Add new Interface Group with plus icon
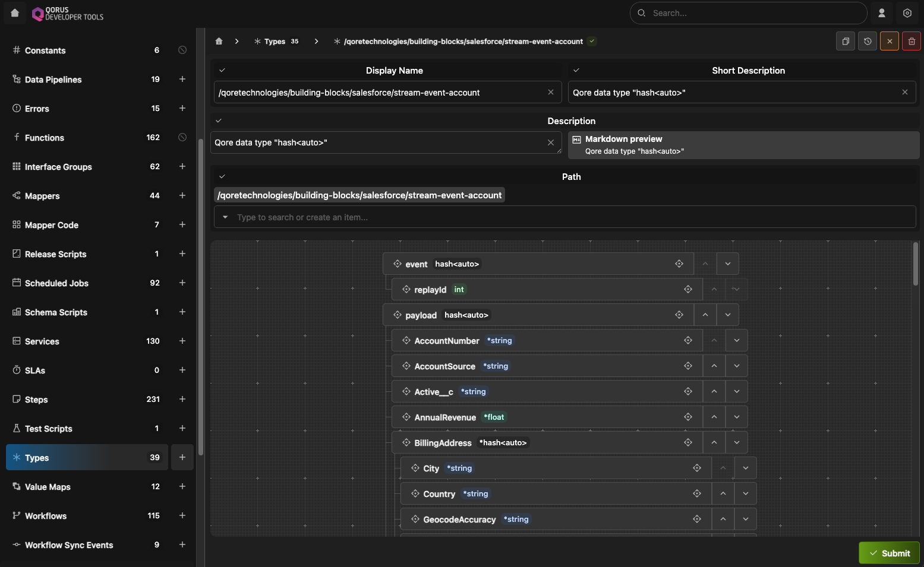The height and width of the screenshot is (567, 924). (182, 166)
